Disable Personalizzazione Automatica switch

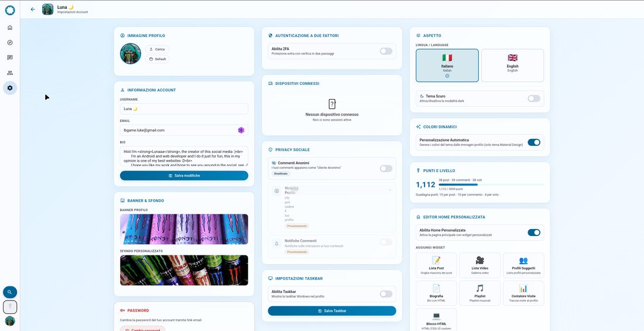[534, 142]
